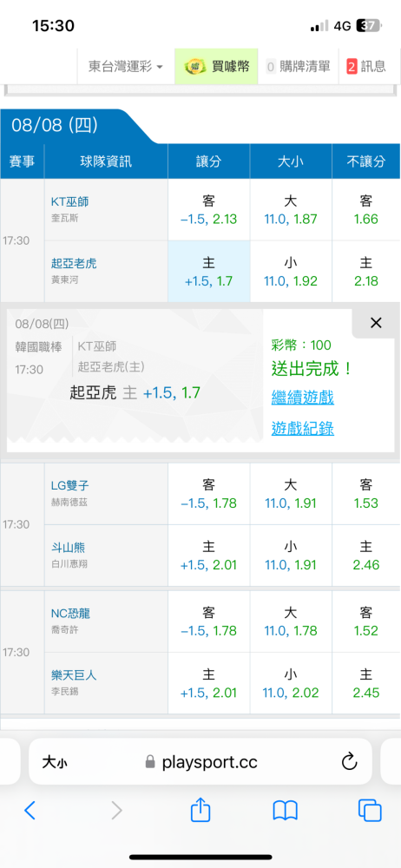
Task: Pick LG雙子 大 11.0, 1.91 option
Action: (x=291, y=494)
